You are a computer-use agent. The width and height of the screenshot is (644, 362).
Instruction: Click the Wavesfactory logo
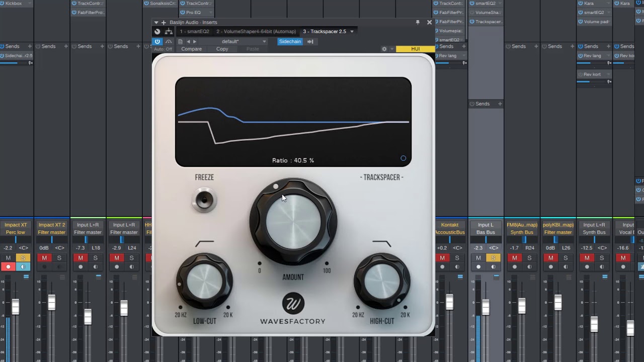(293, 304)
